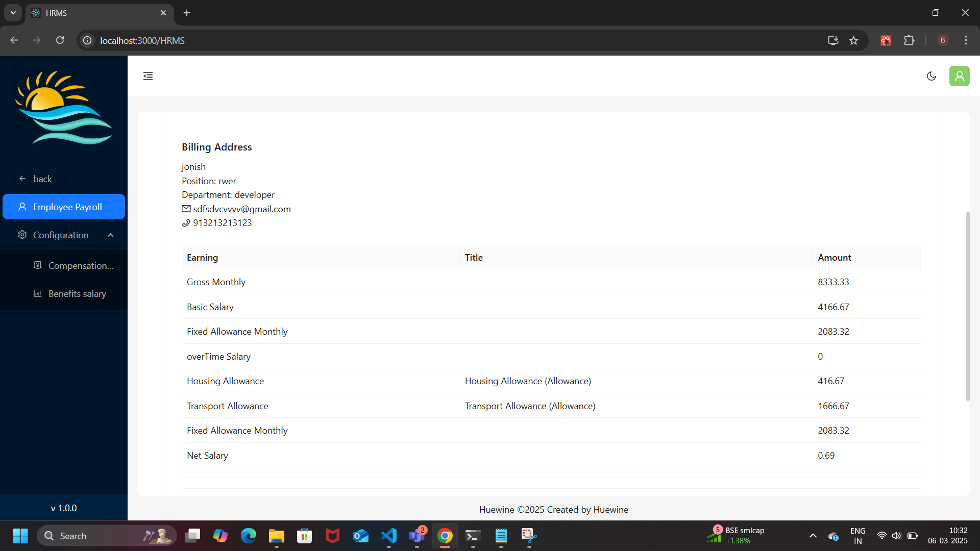Screen dimensions: 980x551
Task: Click the Billing Address heading
Action: tap(217, 147)
